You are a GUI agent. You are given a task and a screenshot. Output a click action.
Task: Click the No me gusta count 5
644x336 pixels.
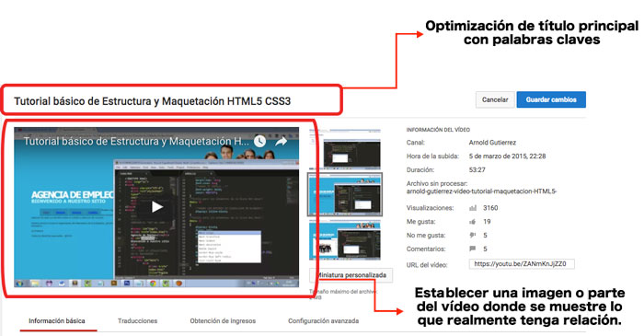coord(485,236)
